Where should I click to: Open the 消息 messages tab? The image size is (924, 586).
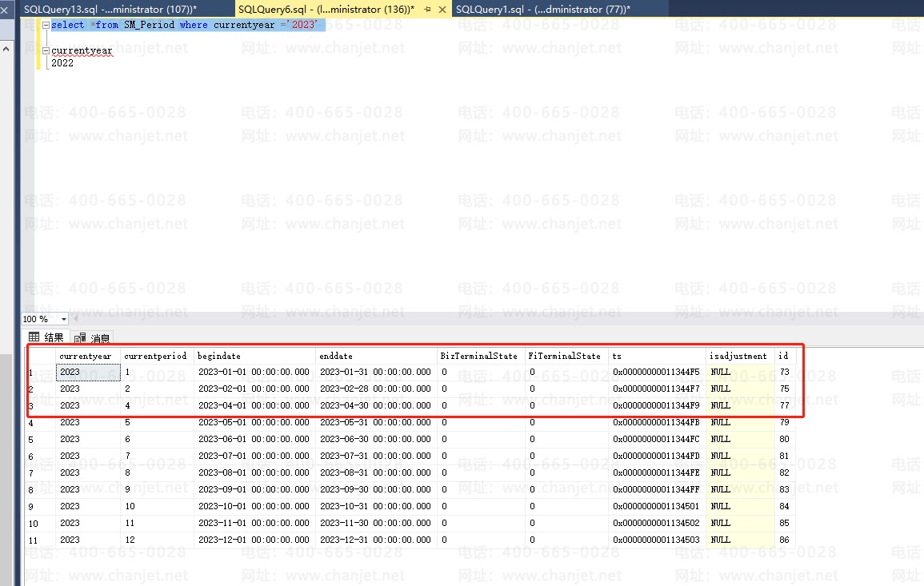93,338
